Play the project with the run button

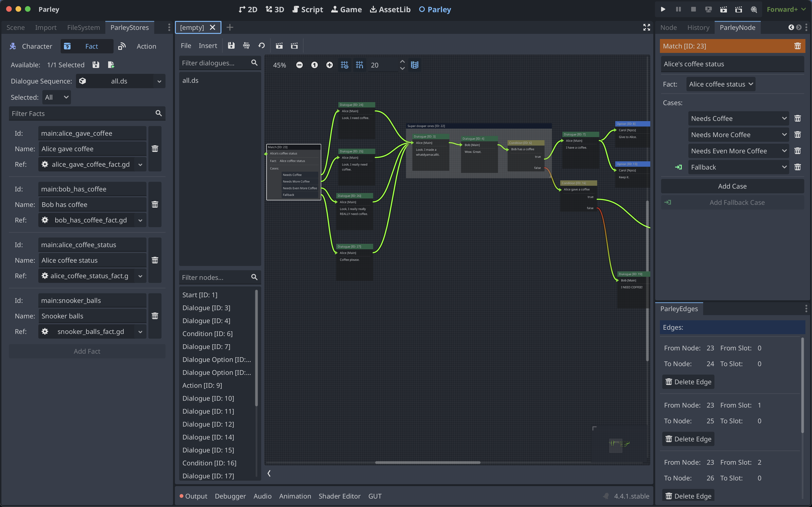(663, 9)
